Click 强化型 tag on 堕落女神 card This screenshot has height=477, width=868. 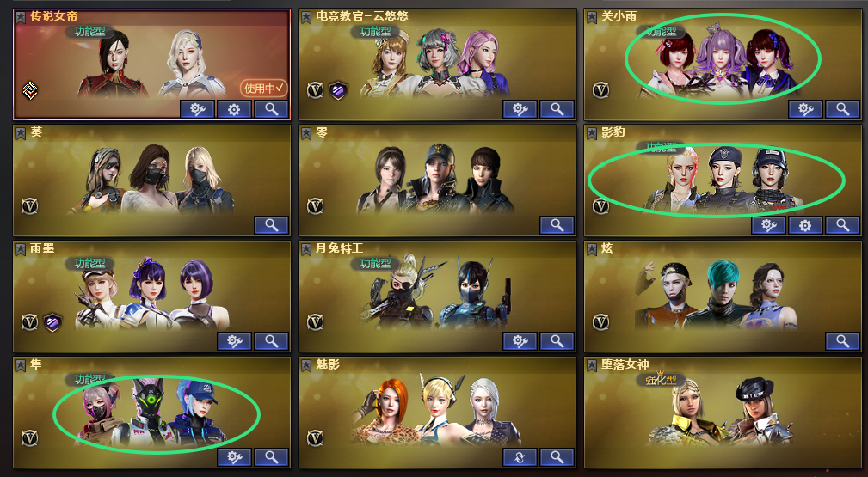[x=661, y=380]
